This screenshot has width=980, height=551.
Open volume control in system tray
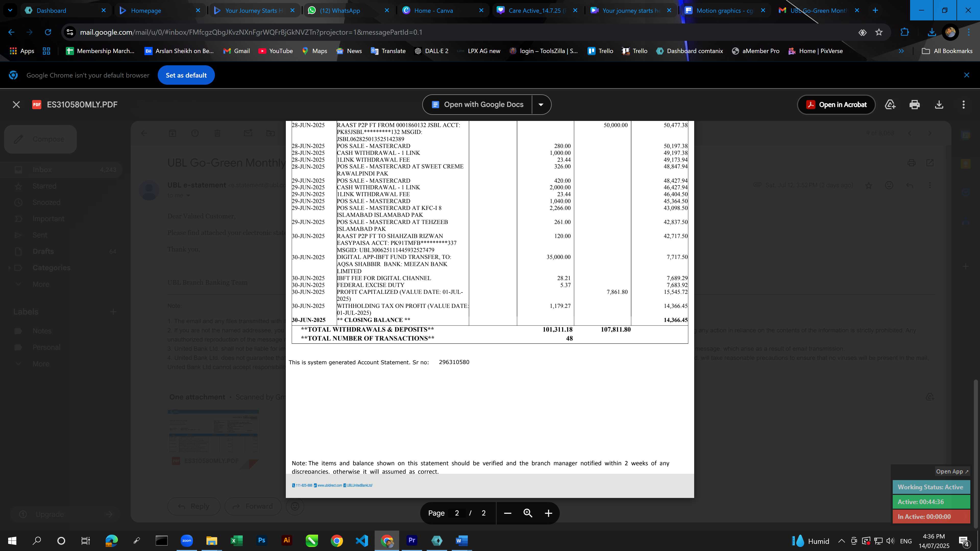tap(890, 541)
